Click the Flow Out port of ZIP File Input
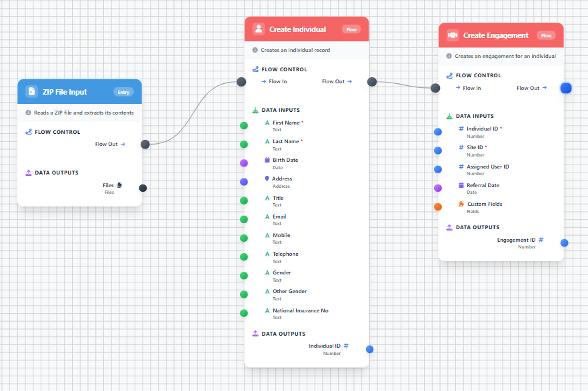Image resolution: width=588 pixels, height=391 pixels. coord(145,144)
